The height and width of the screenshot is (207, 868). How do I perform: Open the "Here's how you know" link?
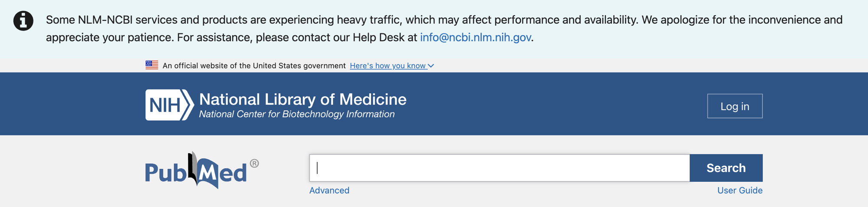click(388, 66)
